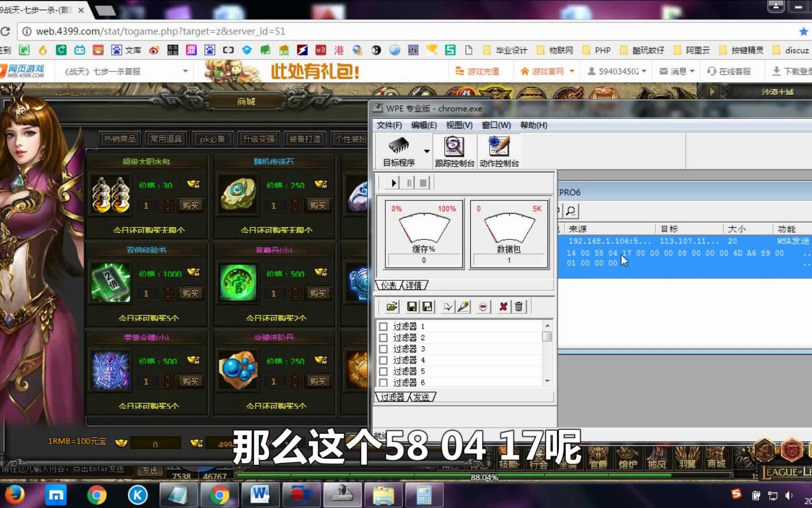
Task: Buy 官爵丹(小) with its 购买 button
Action: pos(318,294)
